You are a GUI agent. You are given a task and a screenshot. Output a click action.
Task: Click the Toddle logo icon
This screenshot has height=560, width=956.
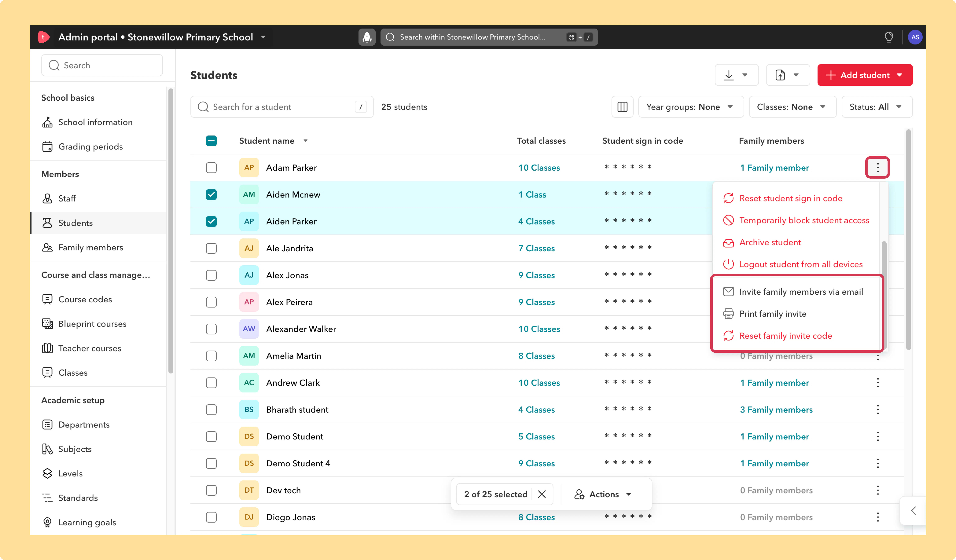click(43, 37)
